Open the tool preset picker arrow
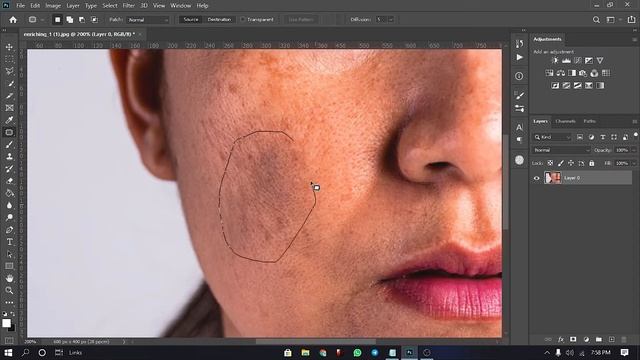Viewport: 640px width, 360px height. coord(42,20)
